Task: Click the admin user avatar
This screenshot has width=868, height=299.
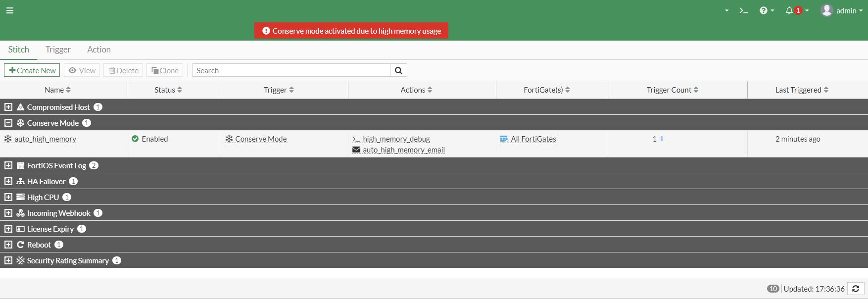Action: (x=826, y=10)
